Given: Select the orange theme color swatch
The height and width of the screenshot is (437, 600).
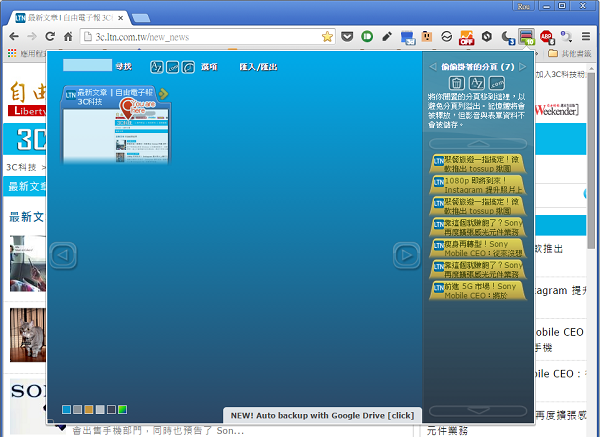Looking at the screenshot, I should (88, 409).
